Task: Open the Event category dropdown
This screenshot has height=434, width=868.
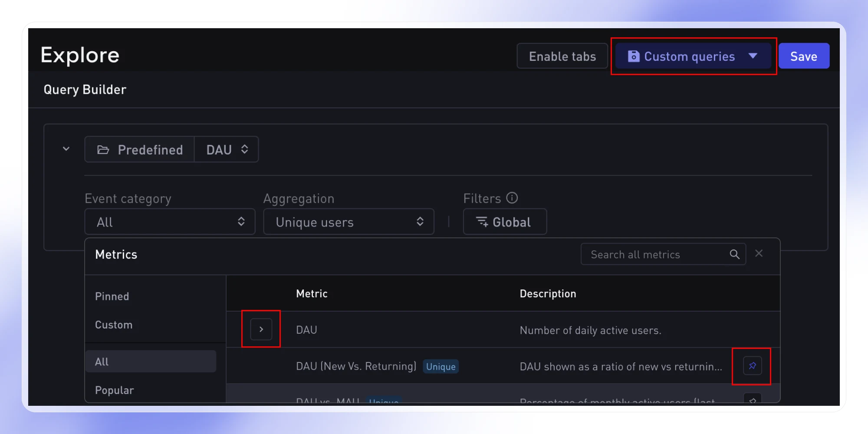Action: click(x=169, y=222)
